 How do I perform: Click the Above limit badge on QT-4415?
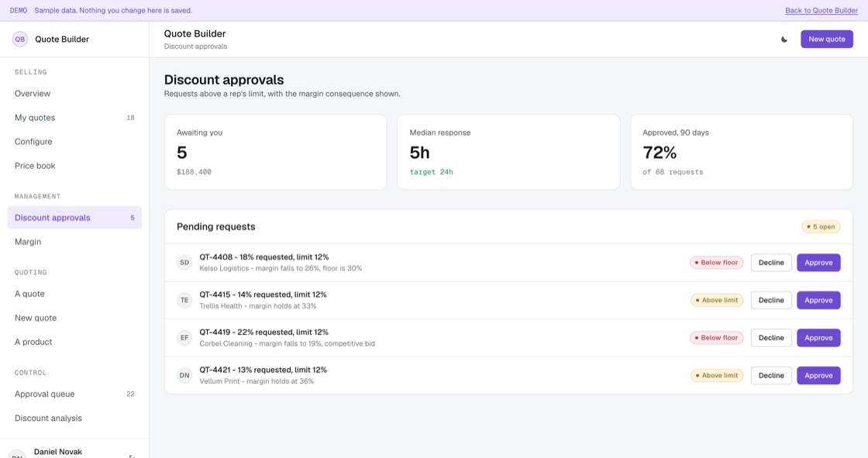pyautogui.click(x=717, y=300)
